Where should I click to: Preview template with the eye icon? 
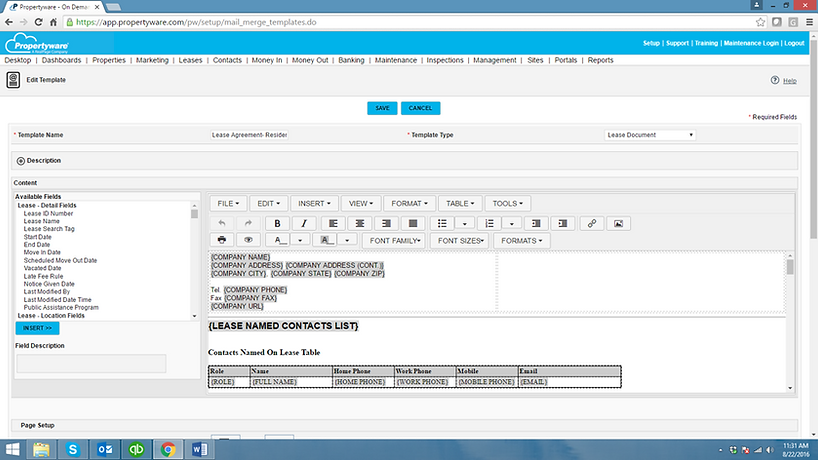tap(248, 240)
